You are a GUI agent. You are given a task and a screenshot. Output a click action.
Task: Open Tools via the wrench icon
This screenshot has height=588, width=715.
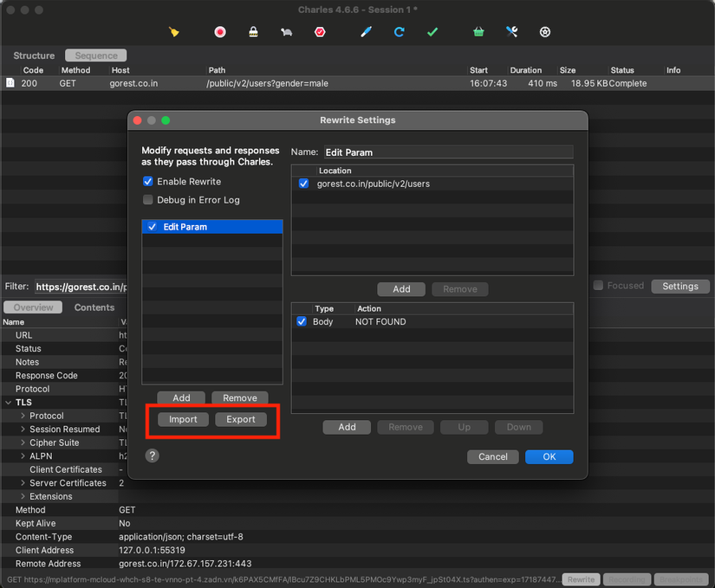tap(511, 32)
